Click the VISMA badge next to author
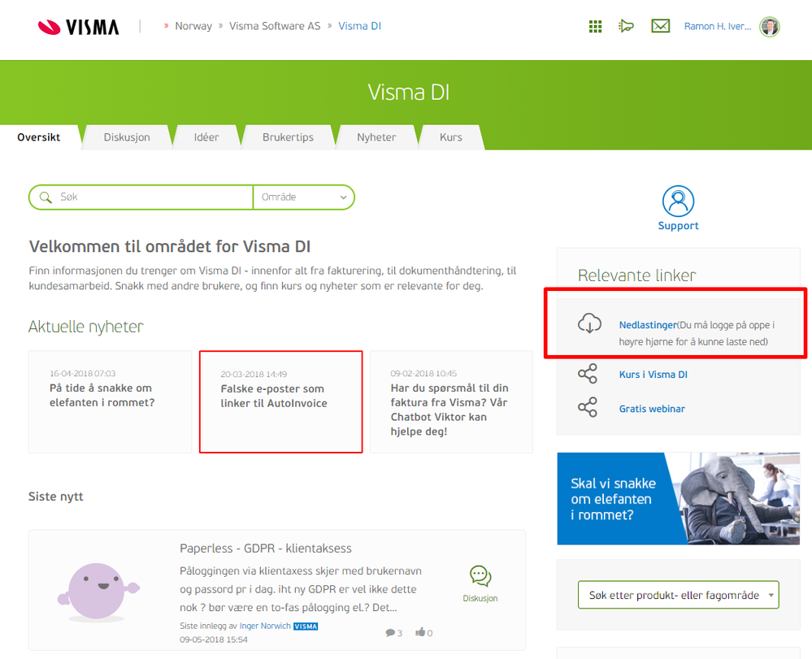Image resolution: width=812 pixels, height=659 pixels. click(x=306, y=626)
